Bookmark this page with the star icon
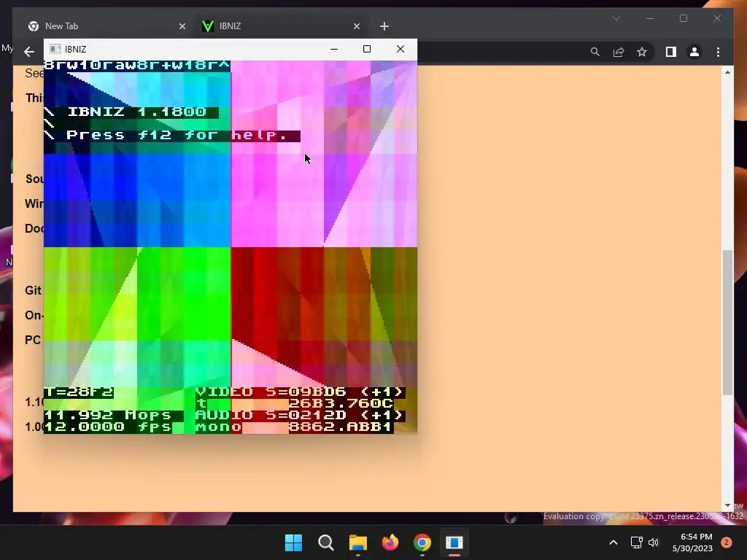This screenshot has width=747, height=560. [x=642, y=52]
